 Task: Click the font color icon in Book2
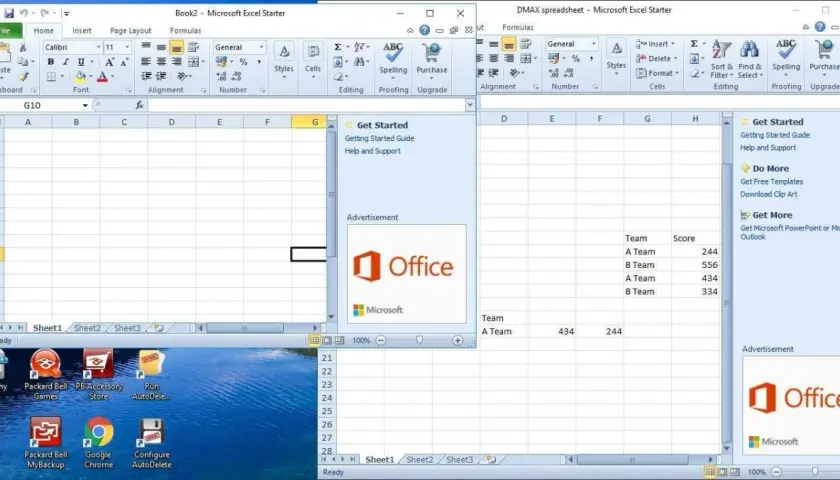coord(102,77)
